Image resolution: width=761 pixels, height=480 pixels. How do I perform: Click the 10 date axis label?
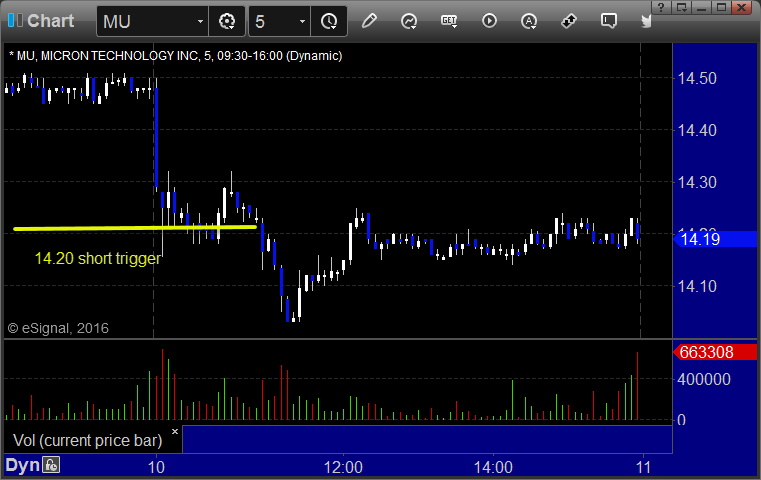156,467
